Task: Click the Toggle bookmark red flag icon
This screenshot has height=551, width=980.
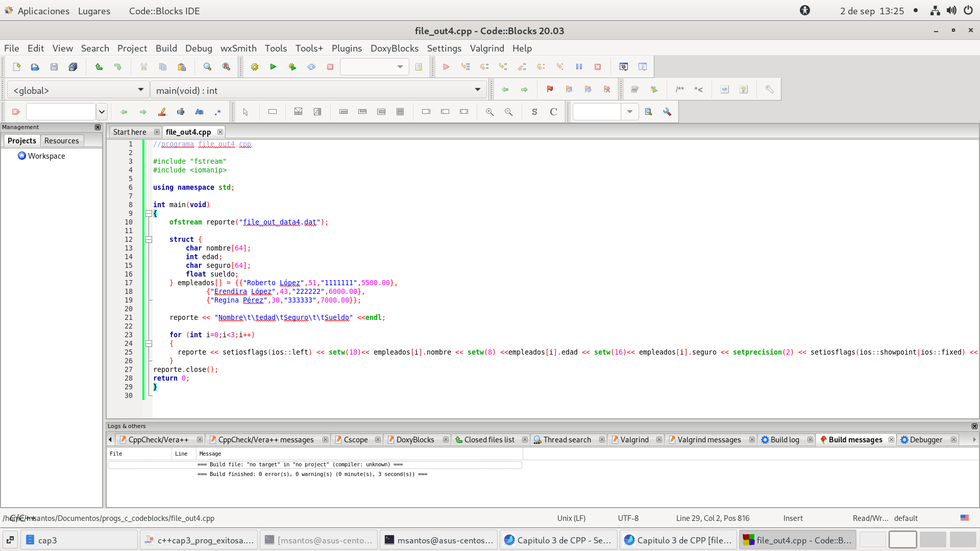Action: (550, 89)
